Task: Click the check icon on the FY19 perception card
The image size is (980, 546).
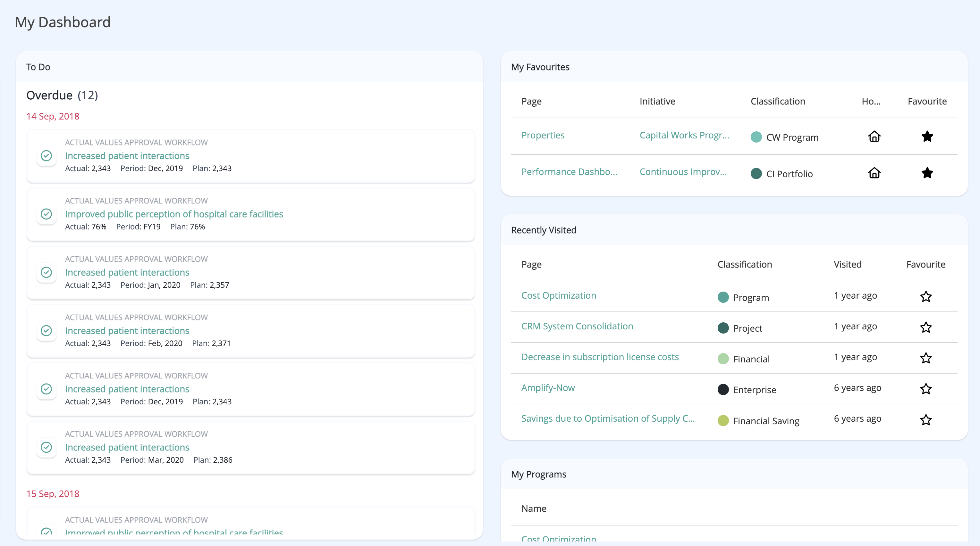Action: pyautogui.click(x=46, y=214)
